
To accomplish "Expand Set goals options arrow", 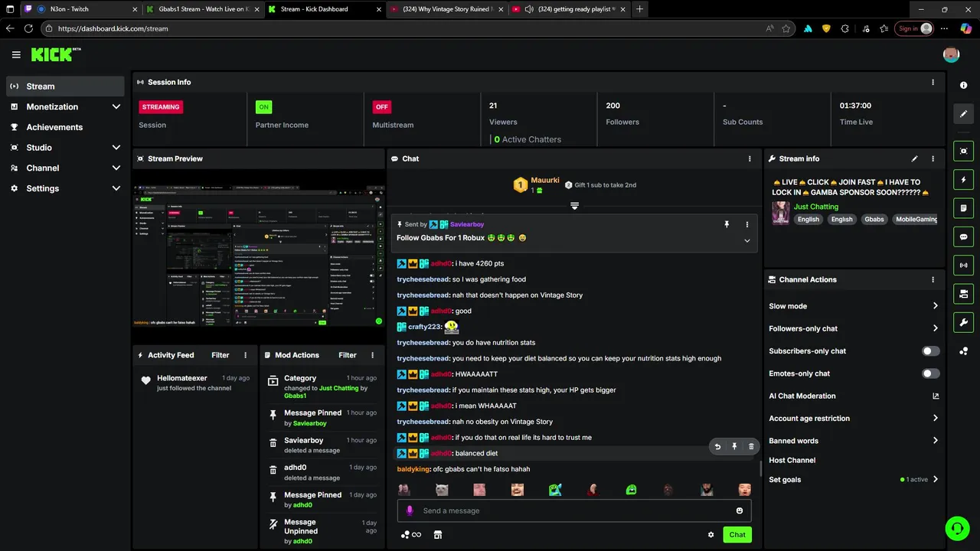I will tap(935, 480).
